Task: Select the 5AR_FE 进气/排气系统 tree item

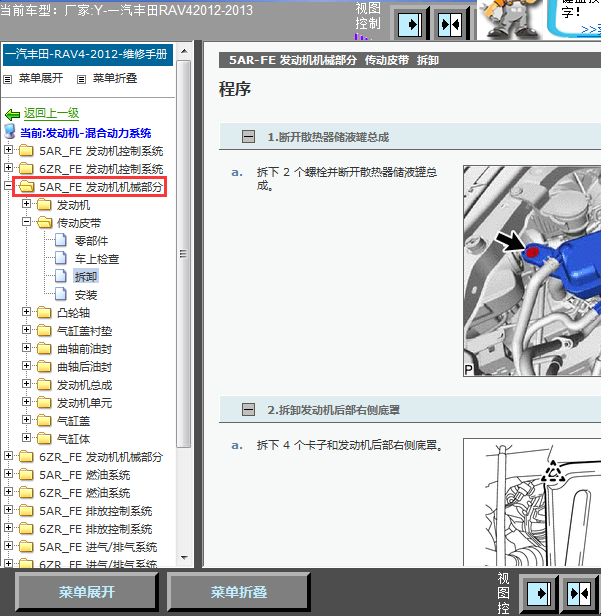Action: coord(98,547)
